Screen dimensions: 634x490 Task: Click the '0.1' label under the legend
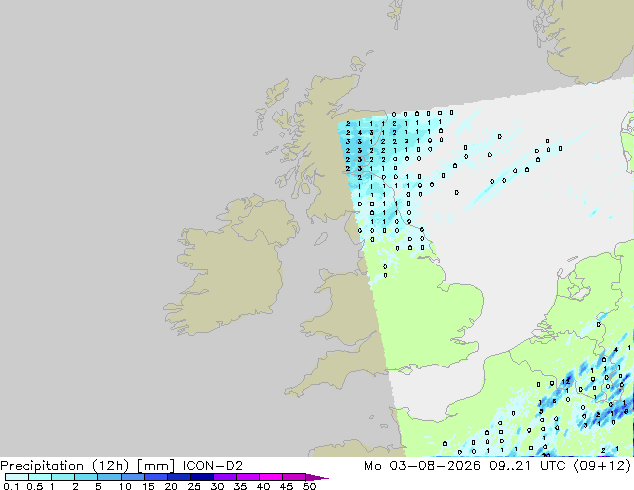(x=11, y=486)
